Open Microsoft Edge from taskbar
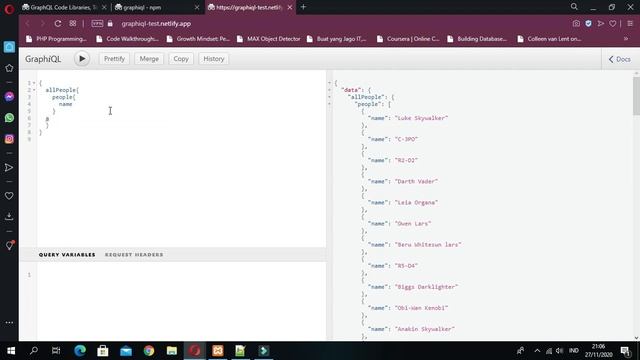Image resolution: width=640 pixels, height=360 pixels. coord(80,351)
